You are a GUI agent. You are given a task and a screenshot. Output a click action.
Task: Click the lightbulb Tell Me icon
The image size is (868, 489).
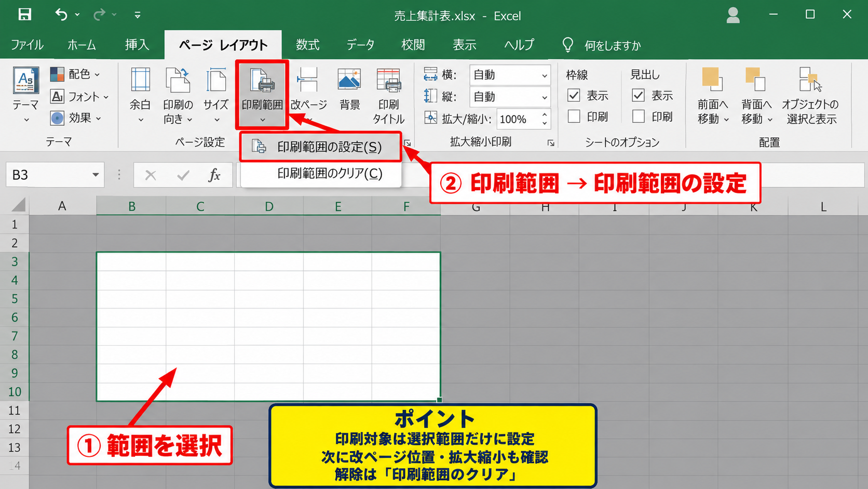coord(567,45)
